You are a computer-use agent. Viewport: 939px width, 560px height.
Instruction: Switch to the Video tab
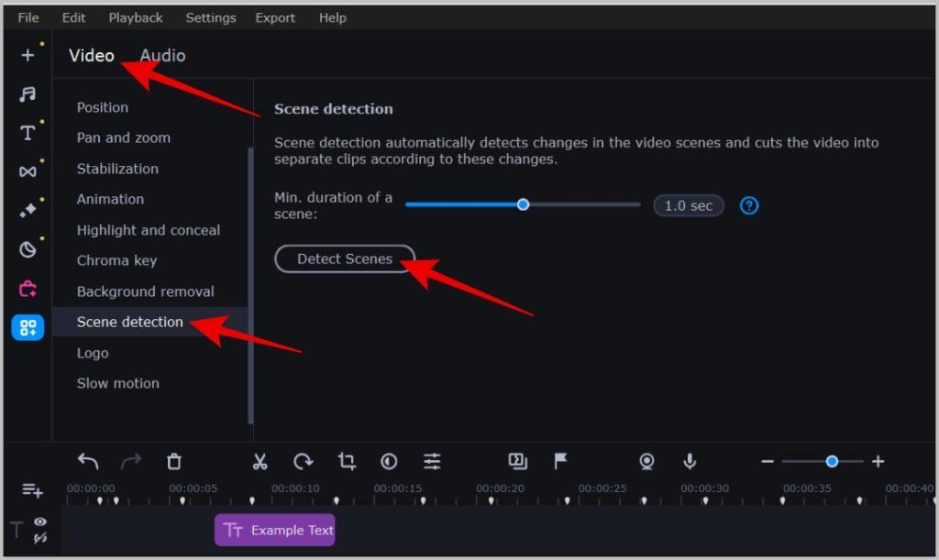tap(91, 56)
